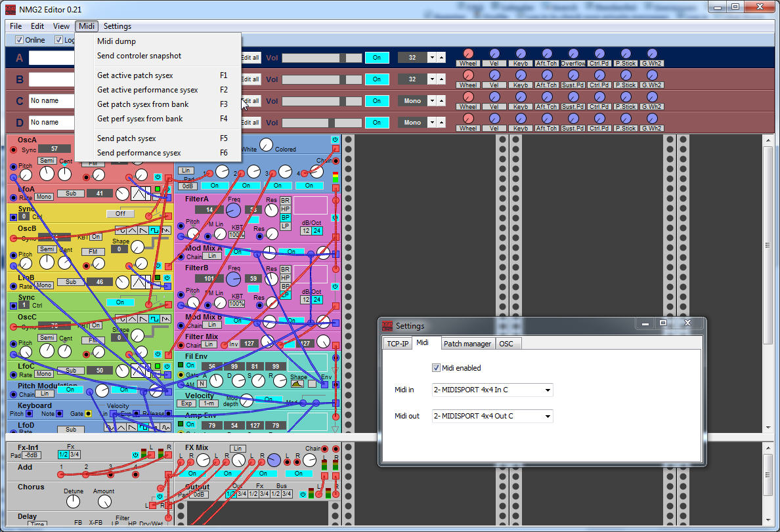Click slot A Aft.Tch knob

click(547, 54)
